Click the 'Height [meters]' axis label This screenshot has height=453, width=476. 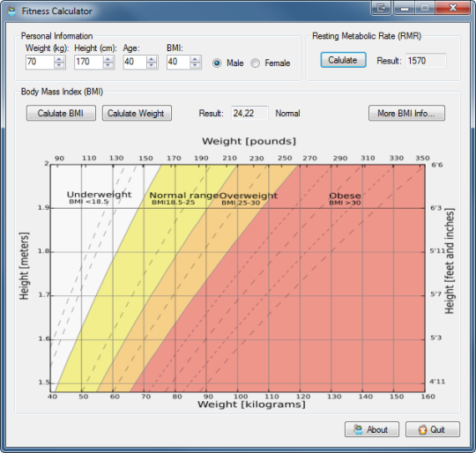(x=24, y=266)
